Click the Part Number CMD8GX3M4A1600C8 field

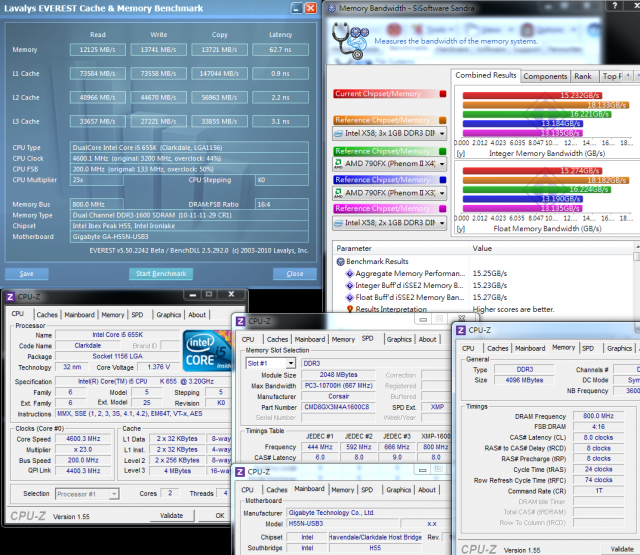[x=338, y=407]
